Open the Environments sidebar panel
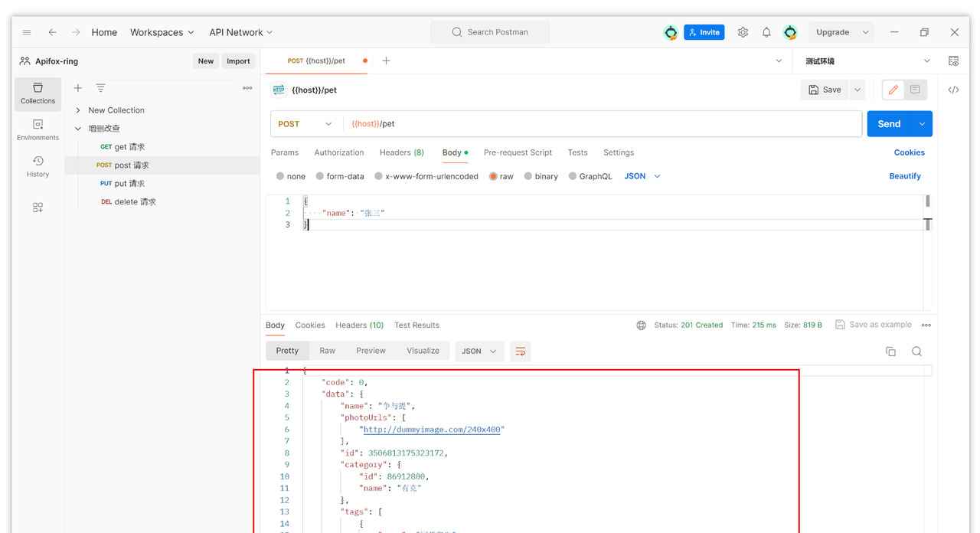Viewport: 980px width, 533px height. tap(38, 130)
